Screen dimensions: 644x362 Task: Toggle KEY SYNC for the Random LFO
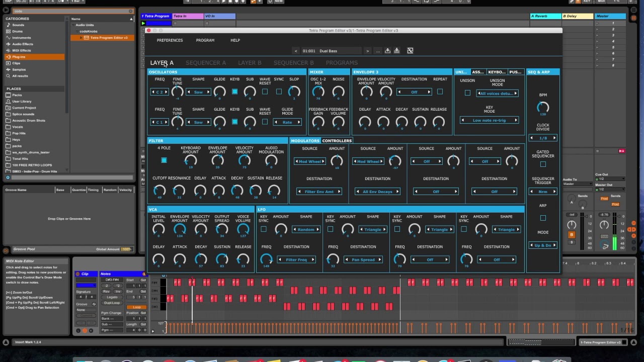click(263, 229)
